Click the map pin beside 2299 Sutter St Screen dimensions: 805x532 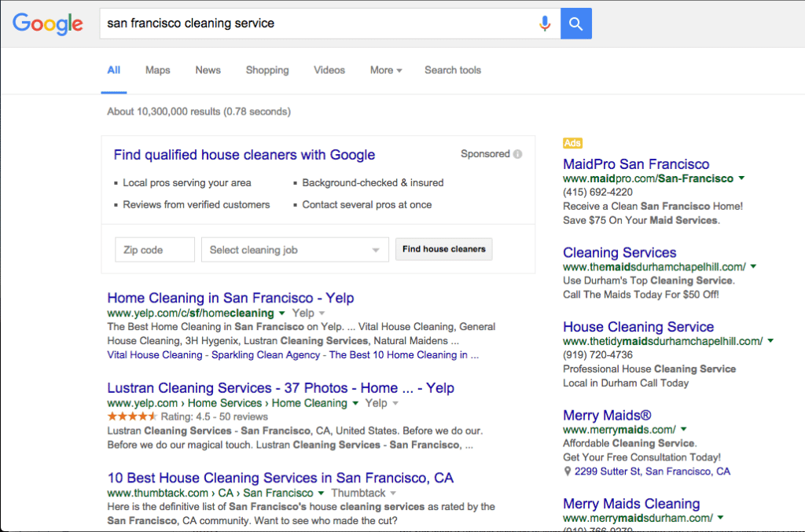click(x=568, y=471)
